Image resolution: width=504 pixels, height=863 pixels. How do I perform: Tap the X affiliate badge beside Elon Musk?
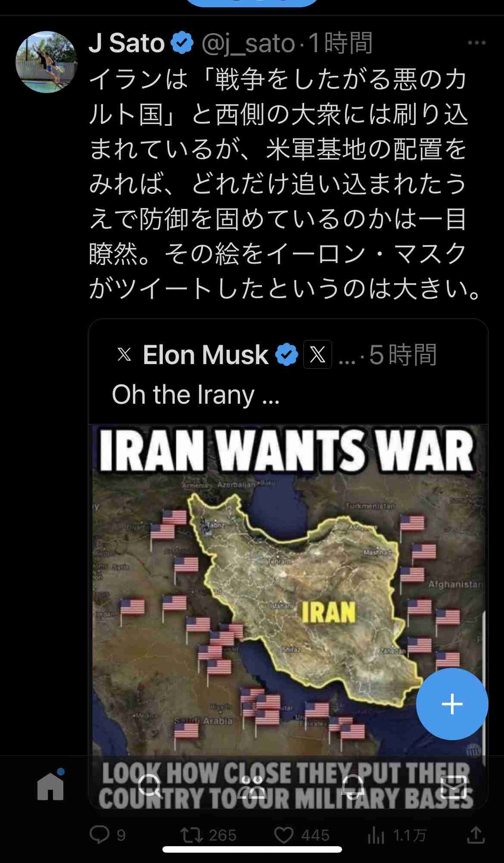point(317,354)
